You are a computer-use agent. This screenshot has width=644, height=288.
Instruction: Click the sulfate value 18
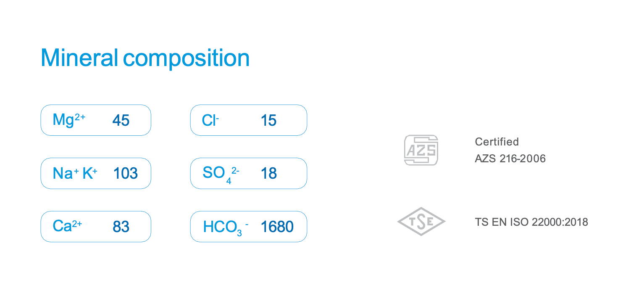coord(268,173)
